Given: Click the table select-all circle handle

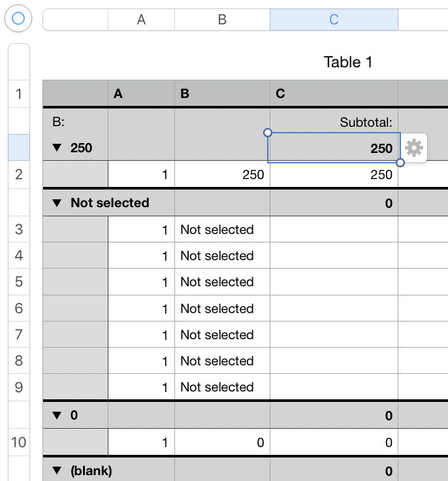Looking at the screenshot, I should [18, 19].
